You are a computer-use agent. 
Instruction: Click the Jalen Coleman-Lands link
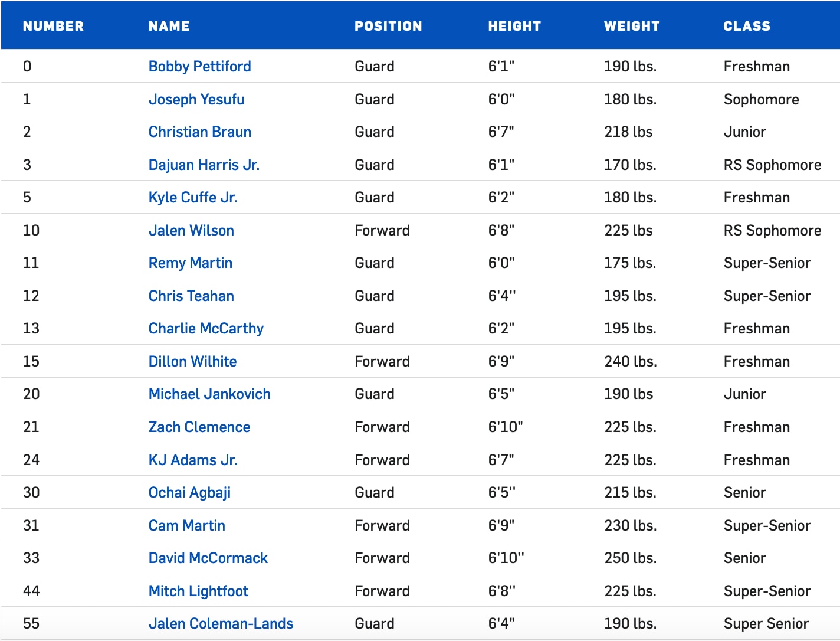[221, 623]
